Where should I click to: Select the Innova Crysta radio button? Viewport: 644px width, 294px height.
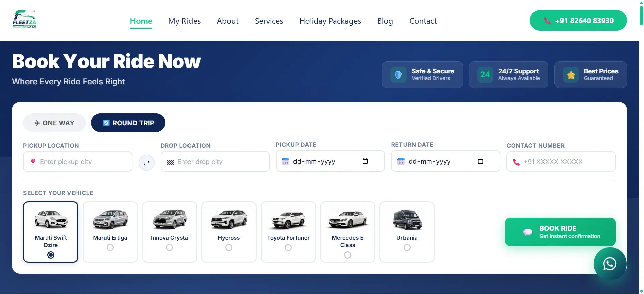[x=169, y=248]
